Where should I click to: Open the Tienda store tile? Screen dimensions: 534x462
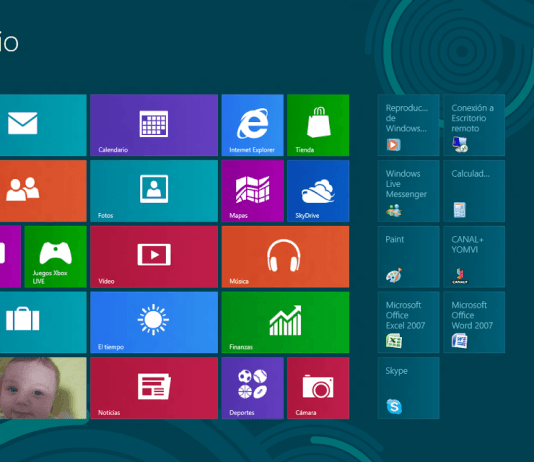[x=318, y=125]
